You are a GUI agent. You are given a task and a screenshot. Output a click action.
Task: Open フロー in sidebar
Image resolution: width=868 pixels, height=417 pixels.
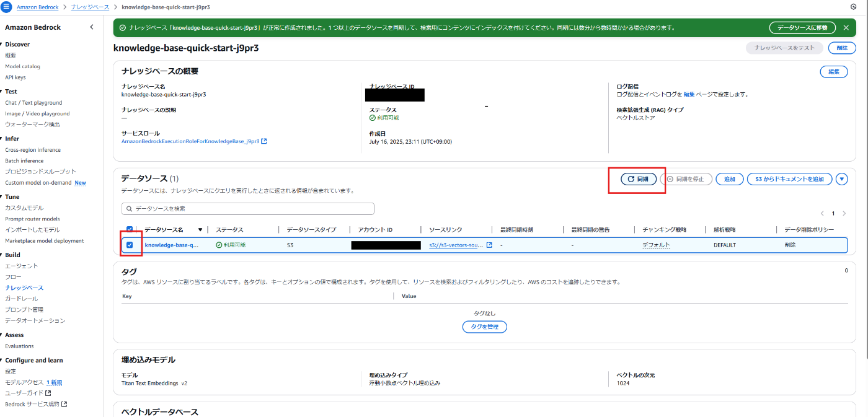coord(13,277)
